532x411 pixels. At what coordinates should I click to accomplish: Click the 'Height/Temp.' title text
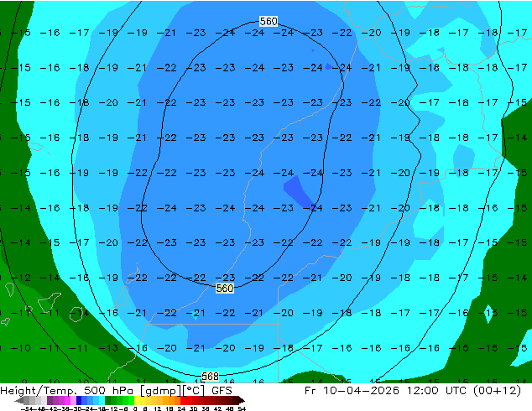point(39,391)
